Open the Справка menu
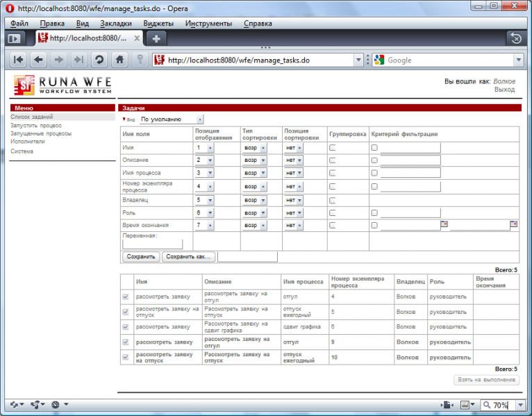Viewport: 532px width, 416px height. coord(258,24)
